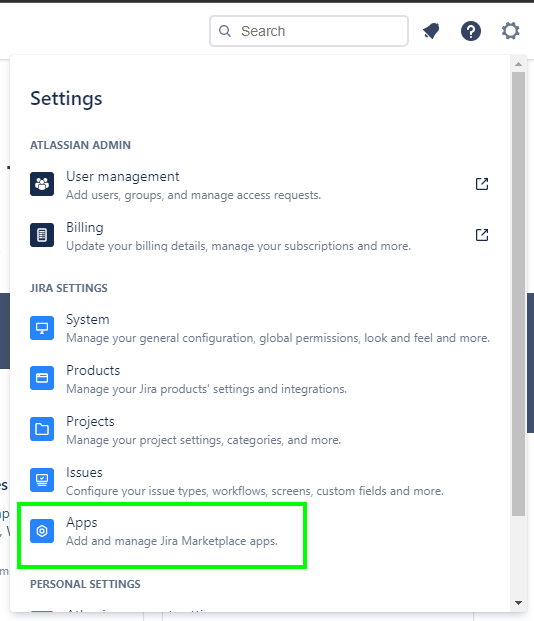This screenshot has height=621, width=534.
Task: Click the search magnifier icon
Action: (225, 31)
